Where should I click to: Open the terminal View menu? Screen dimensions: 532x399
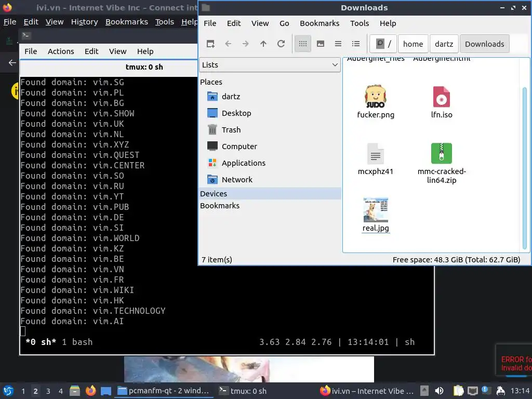point(117,51)
